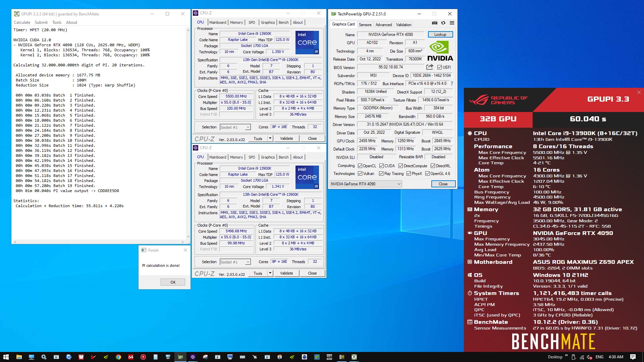Click the NVIDIA logo in GPU-Z
The image size is (644, 362).
440,51
